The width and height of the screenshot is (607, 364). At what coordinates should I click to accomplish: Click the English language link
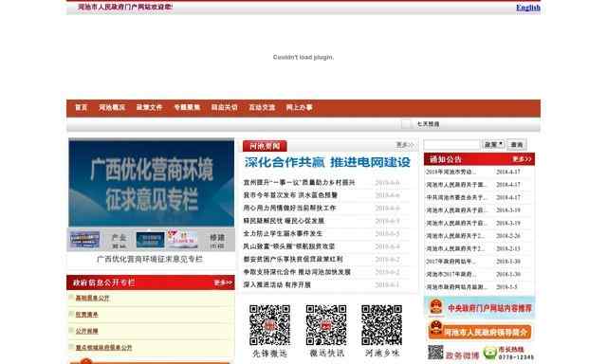click(x=528, y=8)
